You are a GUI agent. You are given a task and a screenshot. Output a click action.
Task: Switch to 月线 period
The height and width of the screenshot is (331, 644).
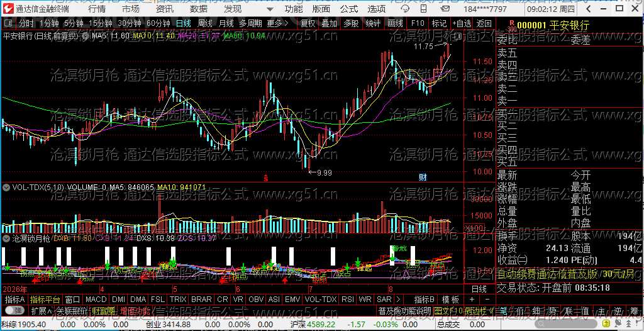point(226,24)
